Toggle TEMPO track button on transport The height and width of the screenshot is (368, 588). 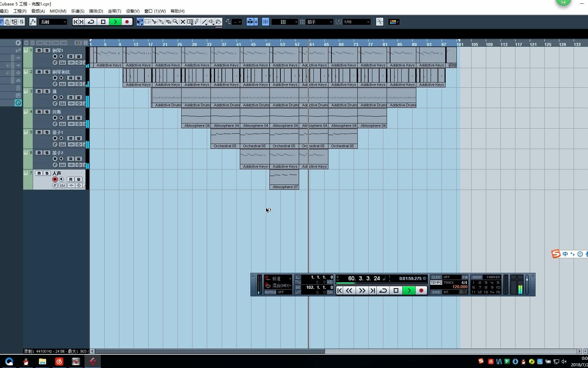click(x=436, y=283)
